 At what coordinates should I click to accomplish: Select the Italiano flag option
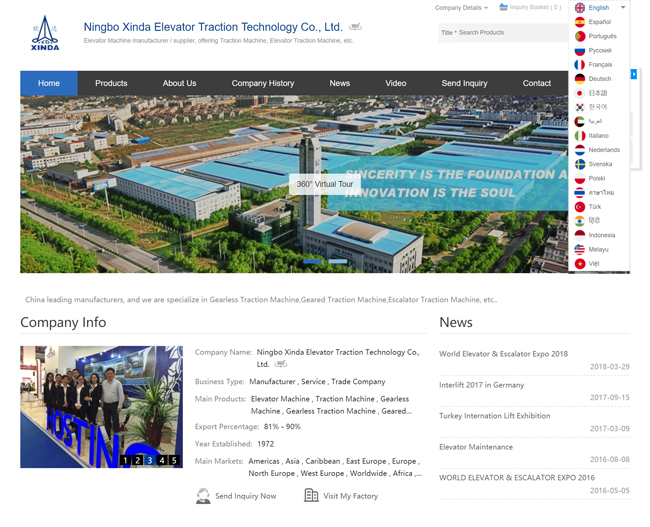[580, 136]
